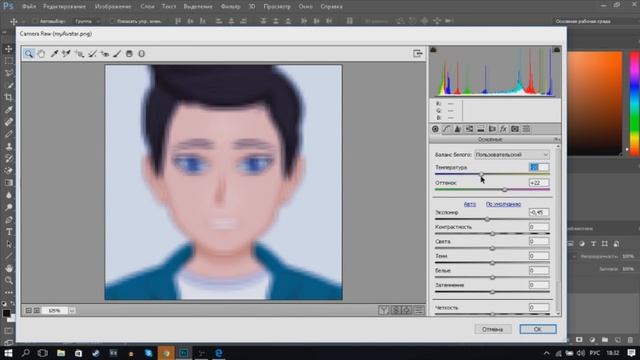Open the File (Файл) menu in Photoshop

click(29, 7)
